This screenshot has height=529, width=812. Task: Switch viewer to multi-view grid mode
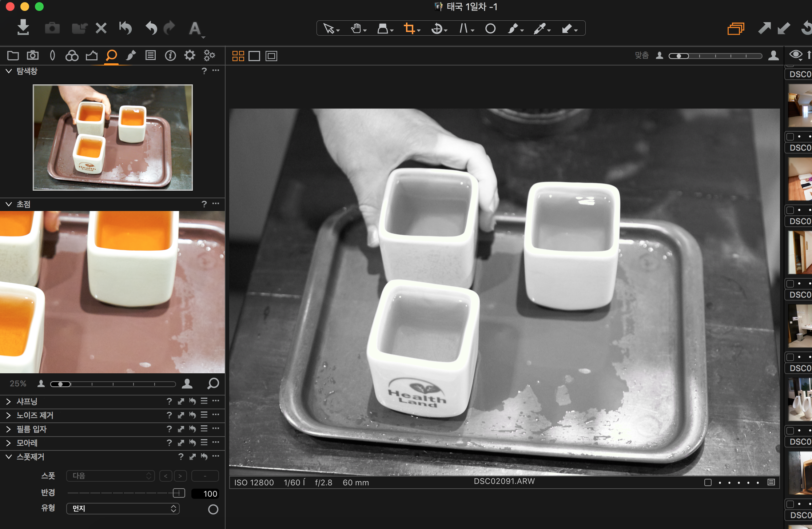(x=238, y=56)
